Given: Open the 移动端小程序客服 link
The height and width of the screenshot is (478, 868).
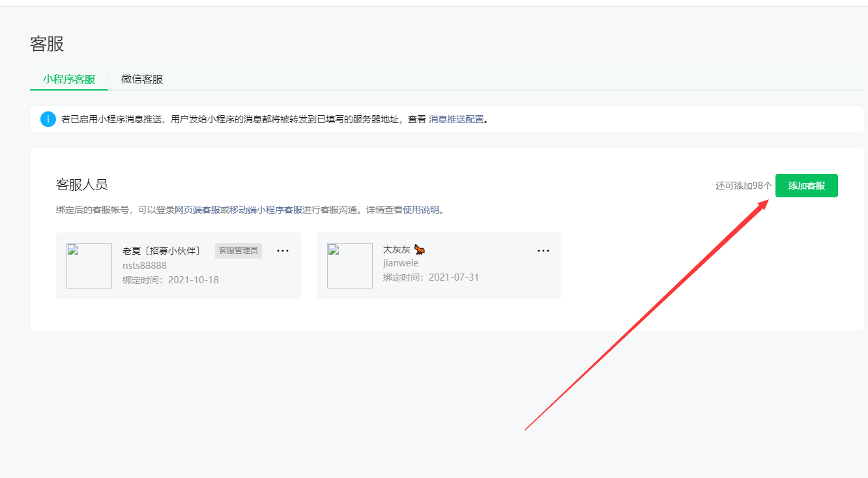Looking at the screenshot, I should coord(266,210).
